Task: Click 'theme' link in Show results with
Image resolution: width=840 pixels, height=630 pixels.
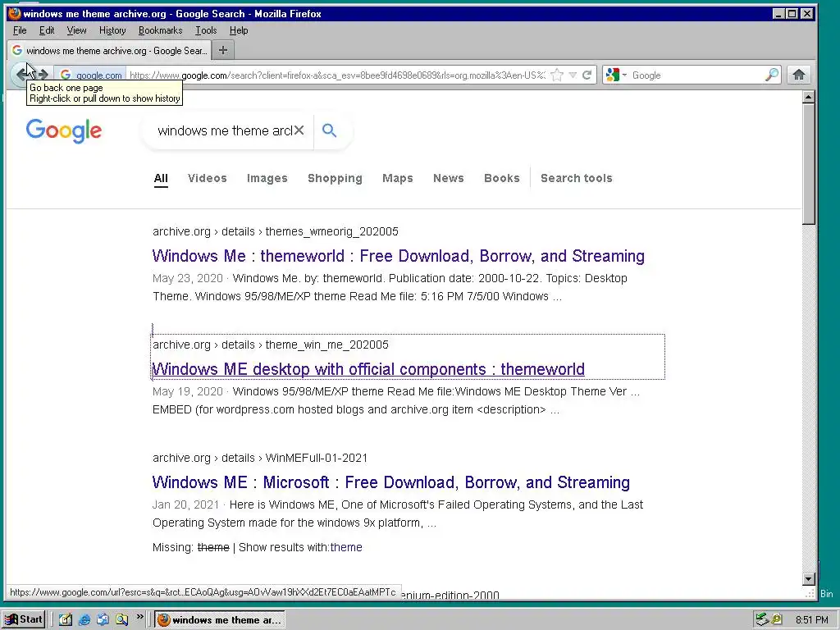Action: click(x=346, y=547)
